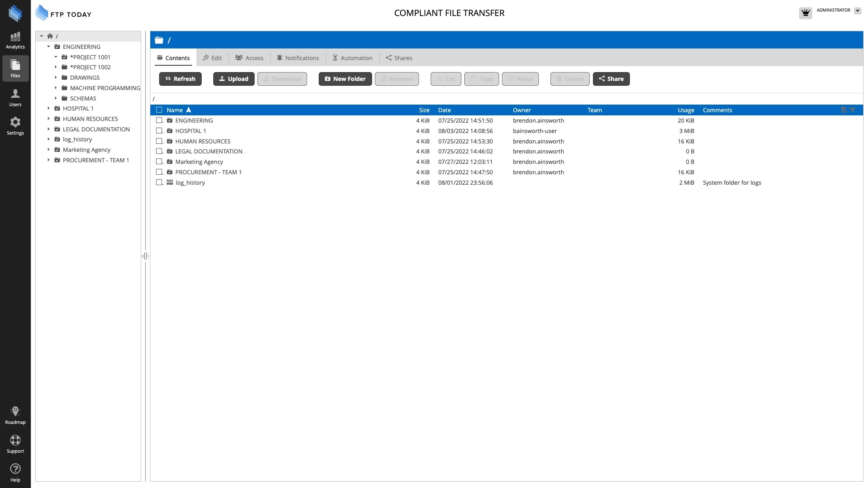Screen dimensions: 868x488
Task: Sort by the Date column header
Action: (x=444, y=110)
